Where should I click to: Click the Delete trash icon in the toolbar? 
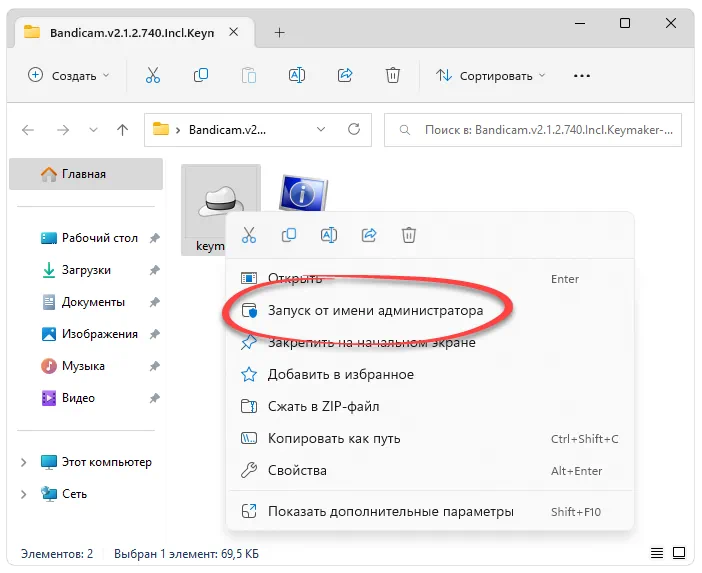[x=393, y=75]
